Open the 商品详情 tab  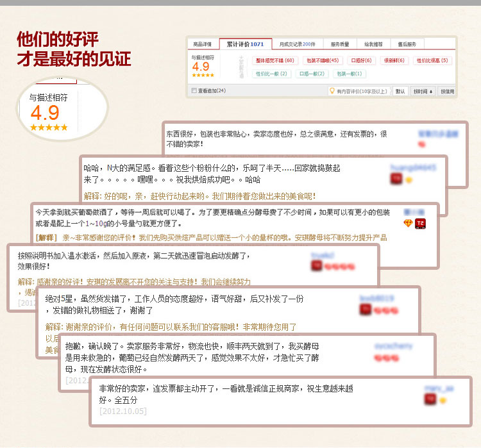point(203,44)
